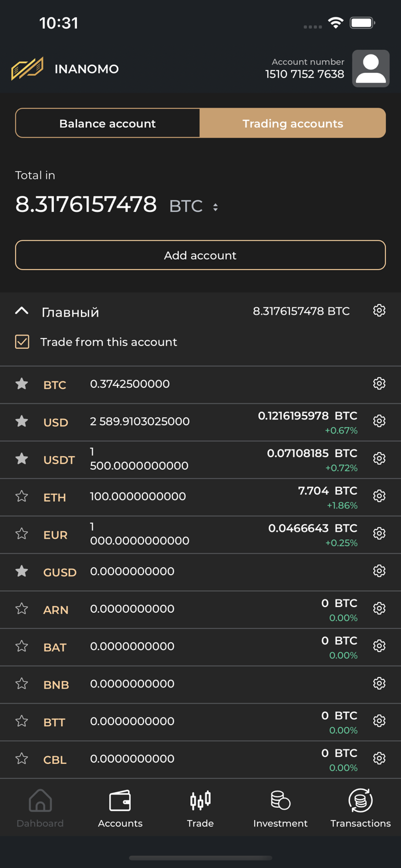Switch to Balance account tab
The width and height of the screenshot is (401, 868).
(x=108, y=123)
